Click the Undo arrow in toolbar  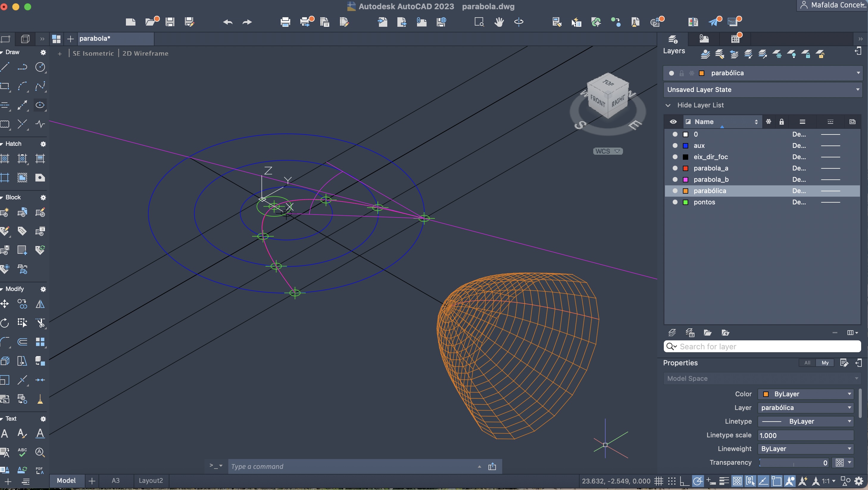click(228, 22)
